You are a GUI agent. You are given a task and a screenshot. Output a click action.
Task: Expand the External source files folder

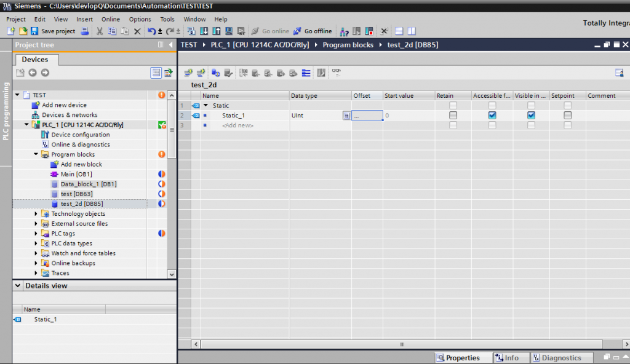pos(36,223)
